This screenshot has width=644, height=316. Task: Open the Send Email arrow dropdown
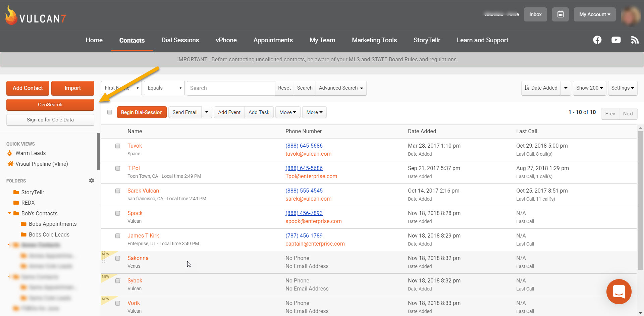pyautogui.click(x=207, y=112)
